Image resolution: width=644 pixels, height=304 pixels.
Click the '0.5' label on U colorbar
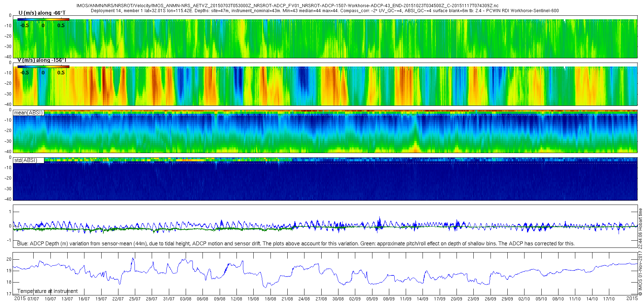pyautogui.click(x=61, y=25)
